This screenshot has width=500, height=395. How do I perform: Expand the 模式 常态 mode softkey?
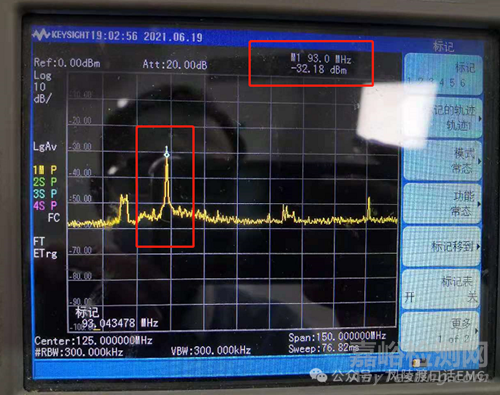pyautogui.click(x=443, y=161)
